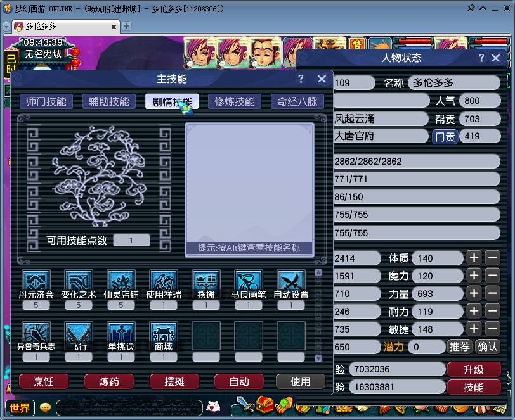Click the 自动设置 crossed-swords icon

pyautogui.click(x=291, y=283)
